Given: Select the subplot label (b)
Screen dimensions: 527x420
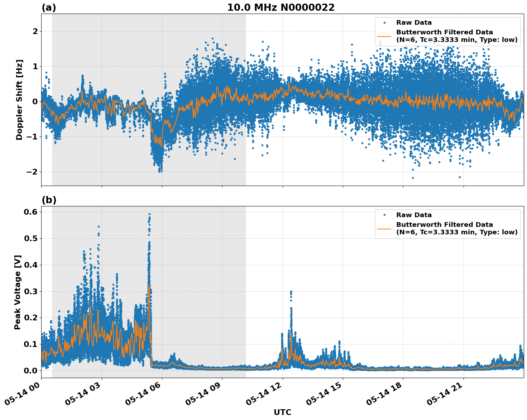Looking at the screenshot, I should [49, 200].
